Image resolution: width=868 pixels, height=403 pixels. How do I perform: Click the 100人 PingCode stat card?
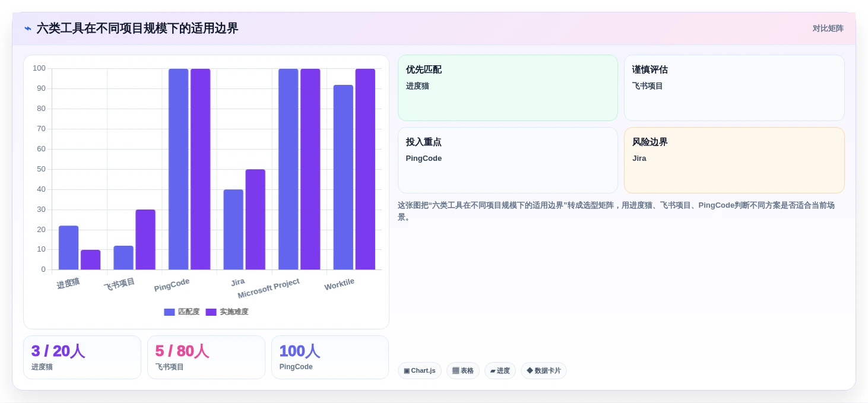point(330,357)
